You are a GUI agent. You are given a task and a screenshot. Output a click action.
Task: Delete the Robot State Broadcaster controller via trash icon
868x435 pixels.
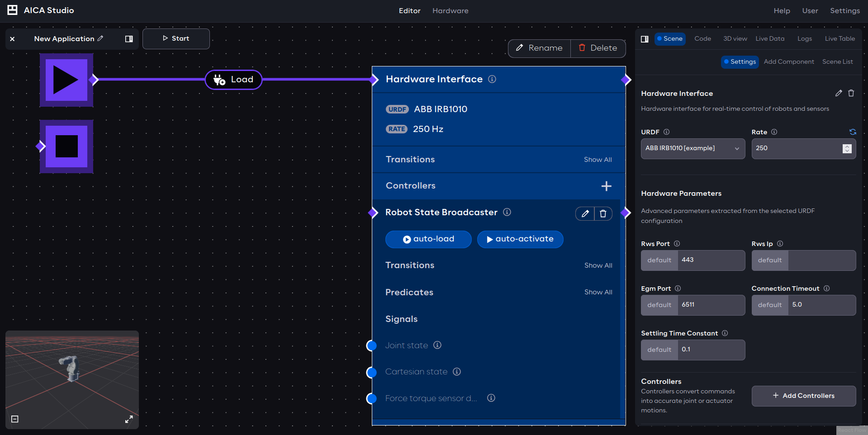tap(603, 213)
